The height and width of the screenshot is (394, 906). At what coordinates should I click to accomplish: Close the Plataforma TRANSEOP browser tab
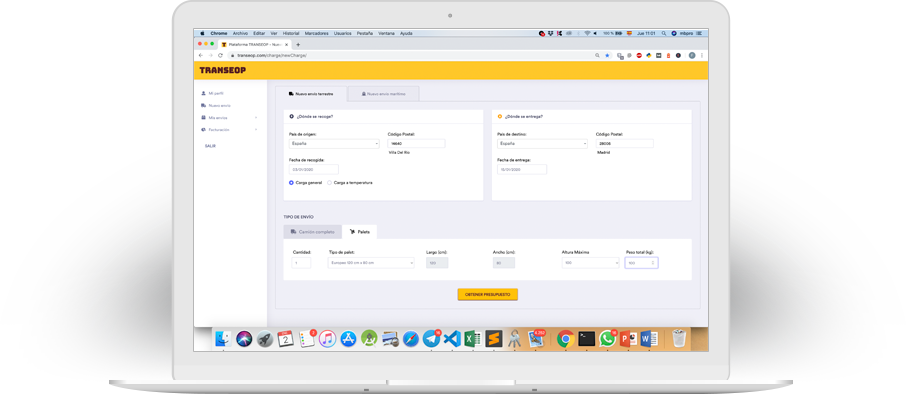click(x=287, y=44)
